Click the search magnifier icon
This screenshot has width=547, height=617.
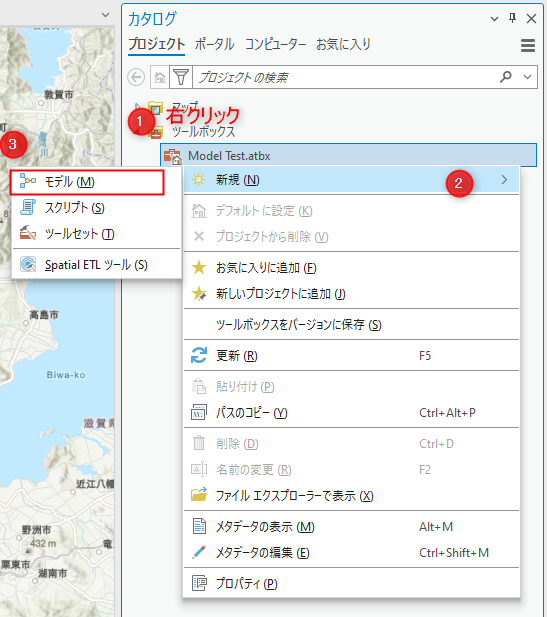(x=506, y=77)
